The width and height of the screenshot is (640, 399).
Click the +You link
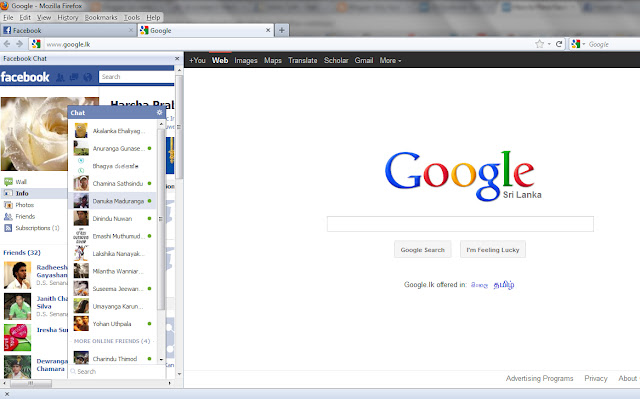coord(197,60)
